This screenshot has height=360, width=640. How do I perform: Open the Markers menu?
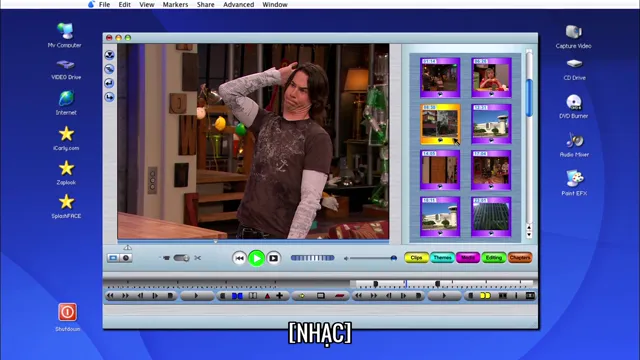coord(175,4)
